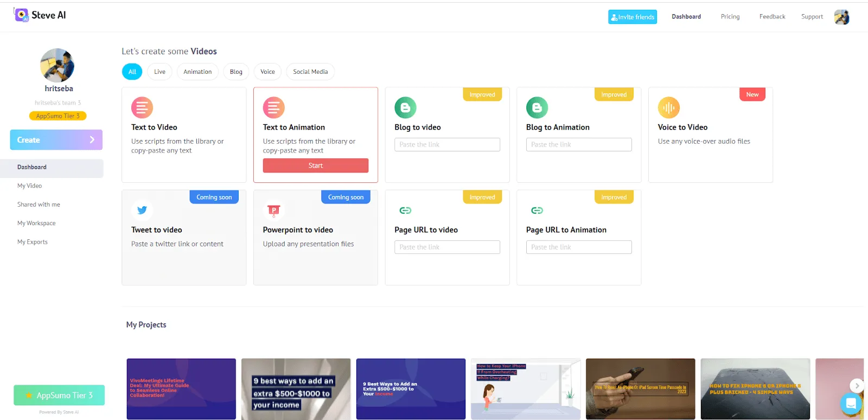Click the Voice to Video card title
The width and height of the screenshot is (868, 420).
682,127
